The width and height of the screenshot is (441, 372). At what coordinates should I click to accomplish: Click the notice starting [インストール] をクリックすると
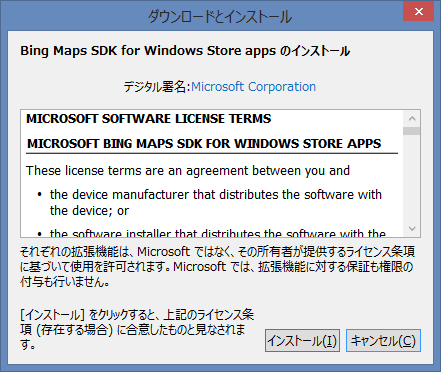coord(137,329)
